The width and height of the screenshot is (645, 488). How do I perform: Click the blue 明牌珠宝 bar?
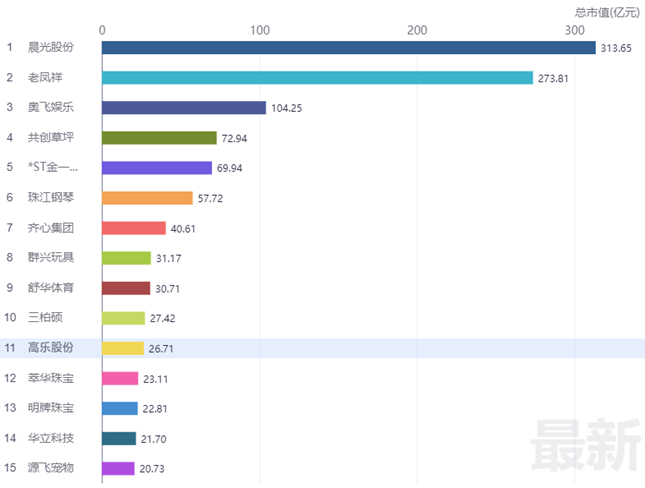(x=120, y=408)
